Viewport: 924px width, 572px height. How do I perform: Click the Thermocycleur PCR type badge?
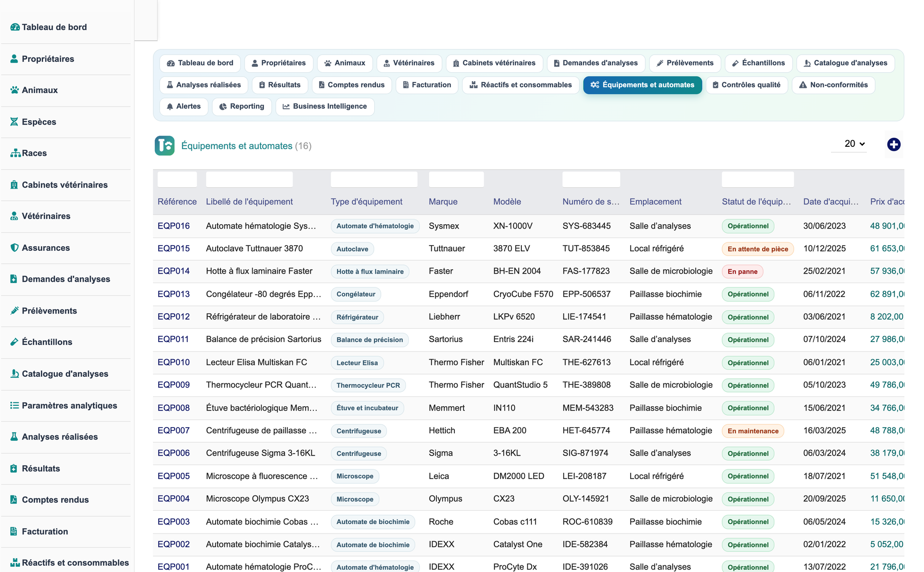click(x=368, y=385)
